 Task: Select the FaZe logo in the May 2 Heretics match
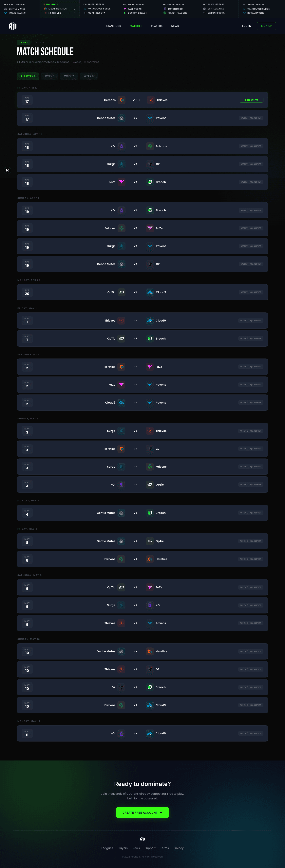tap(150, 367)
